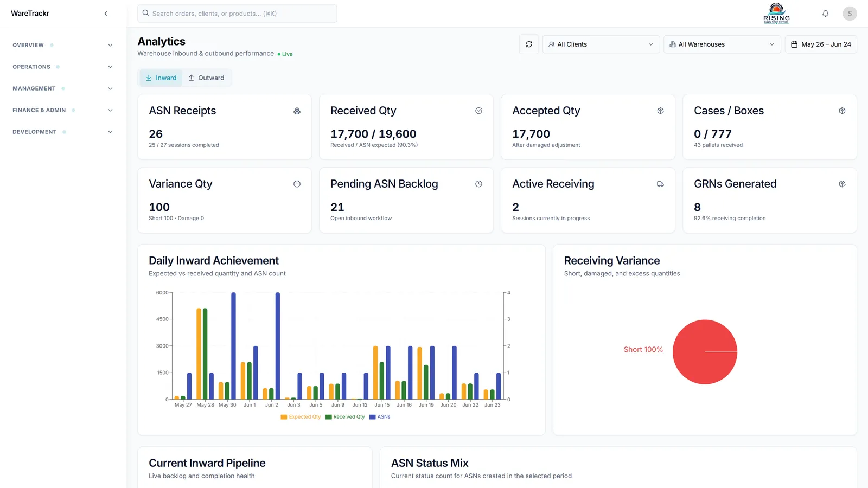Refresh analytics data with the refresh icon
The height and width of the screenshot is (488, 868).
pos(529,44)
